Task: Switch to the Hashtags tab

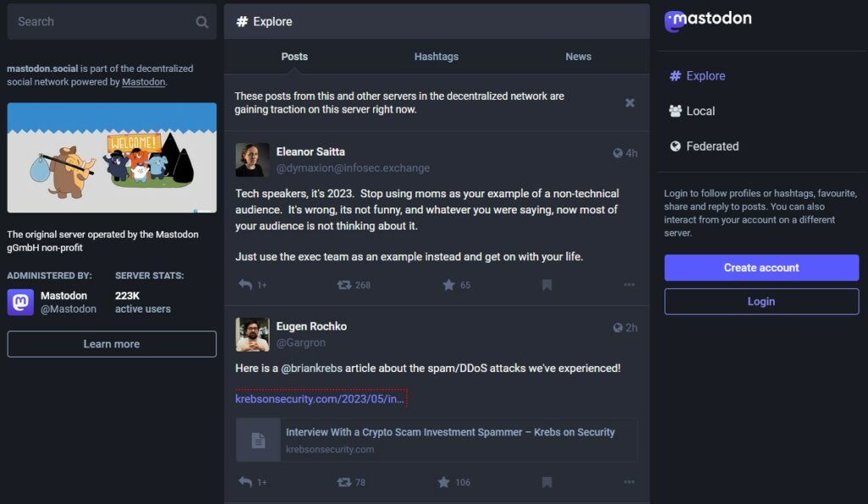Action: (x=437, y=57)
